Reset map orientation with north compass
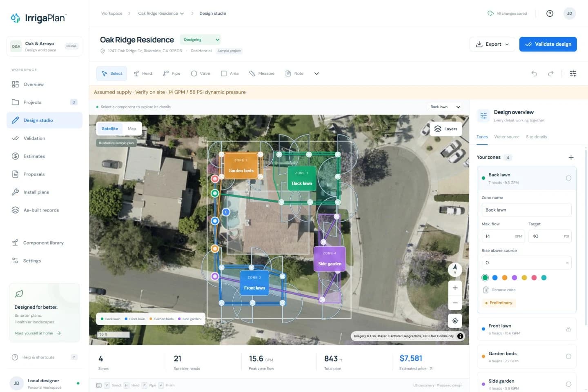588x392 pixels. [x=455, y=269]
